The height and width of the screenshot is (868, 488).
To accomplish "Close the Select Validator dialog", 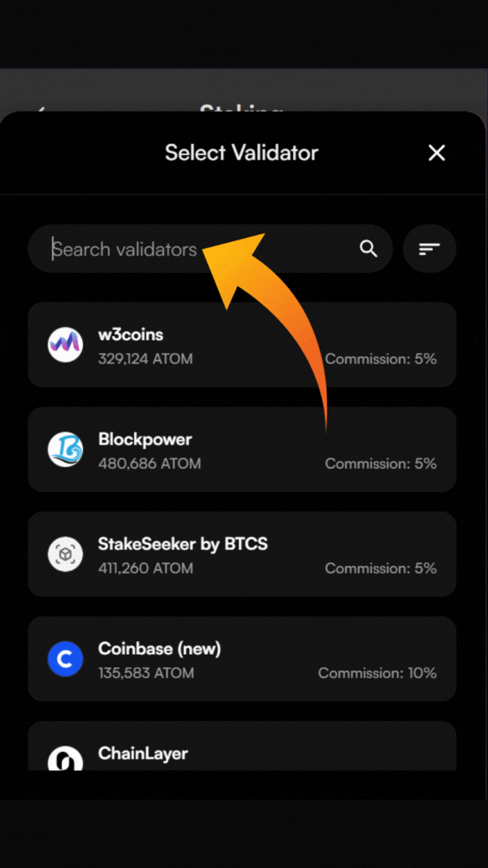I will pos(437,153).
